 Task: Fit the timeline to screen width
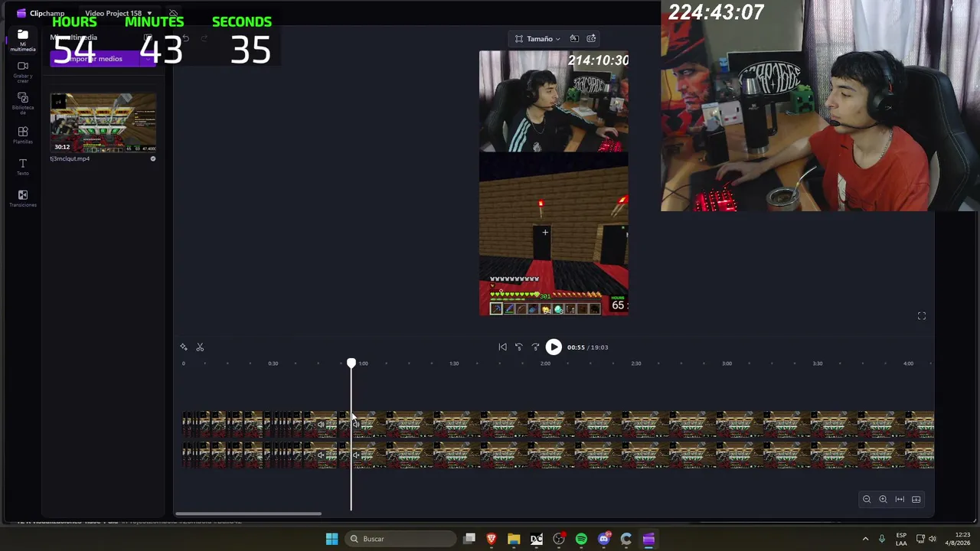pos(900,500)
